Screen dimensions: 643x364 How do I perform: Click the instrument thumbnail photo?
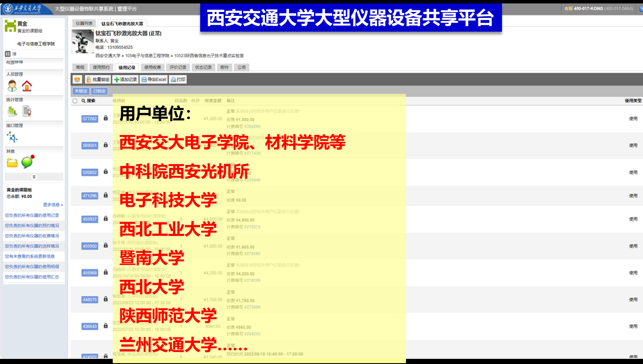click(x=83, y=42)
